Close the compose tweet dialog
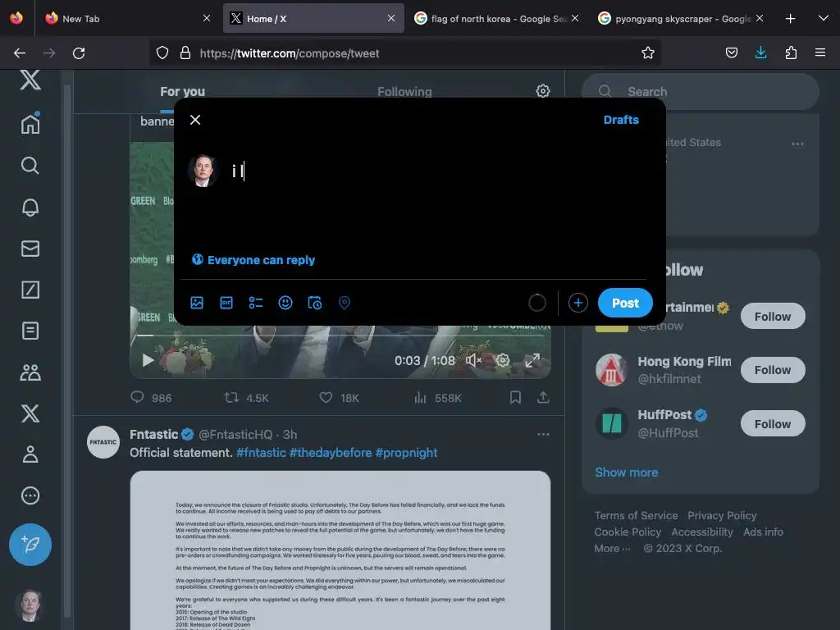The height and width of the screenshot is (630, 840). click(x=195, y=120)
